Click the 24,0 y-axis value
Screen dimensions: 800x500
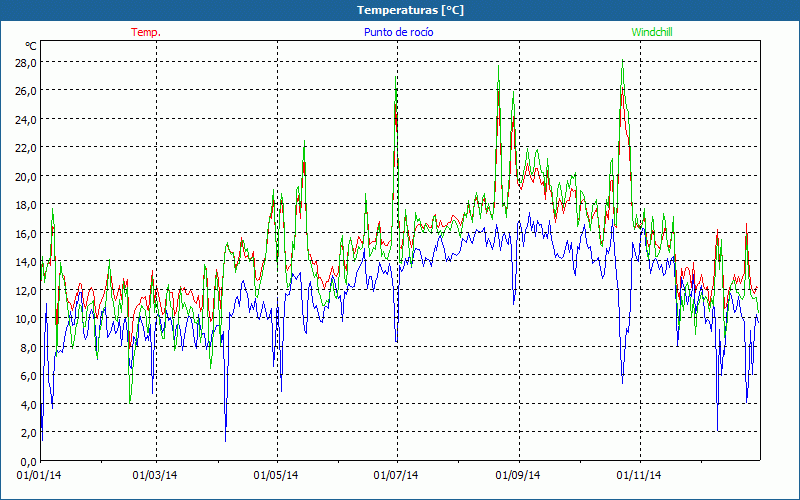pos(26,119)
